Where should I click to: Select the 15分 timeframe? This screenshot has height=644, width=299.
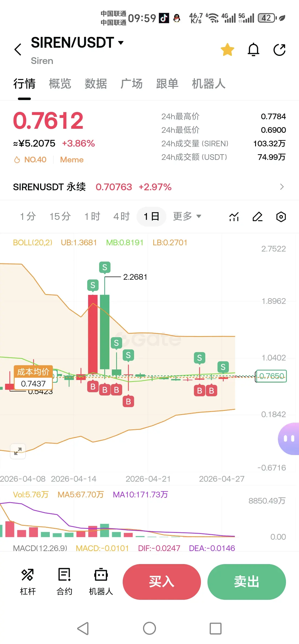tap(60, 216)
